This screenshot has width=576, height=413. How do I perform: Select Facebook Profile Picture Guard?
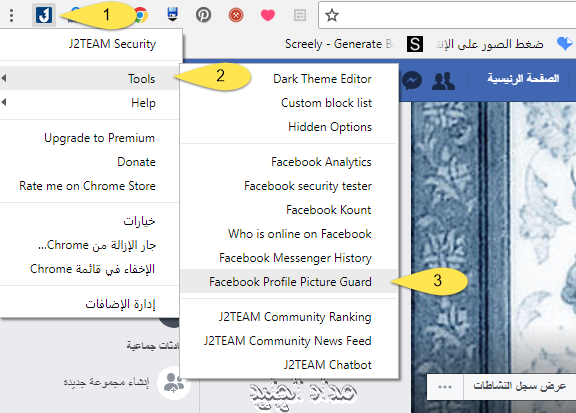coord(289,281)
